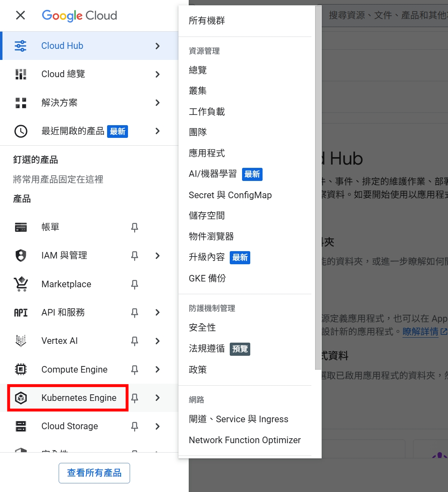Viewport: 448px width, 492px height.
Task: Click the Google Cloud logo
Action: point(79,15)
